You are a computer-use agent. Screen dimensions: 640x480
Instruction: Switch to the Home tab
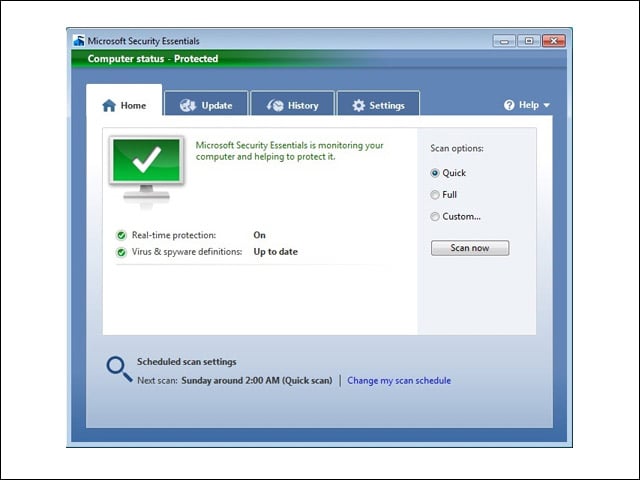point(124,100)
